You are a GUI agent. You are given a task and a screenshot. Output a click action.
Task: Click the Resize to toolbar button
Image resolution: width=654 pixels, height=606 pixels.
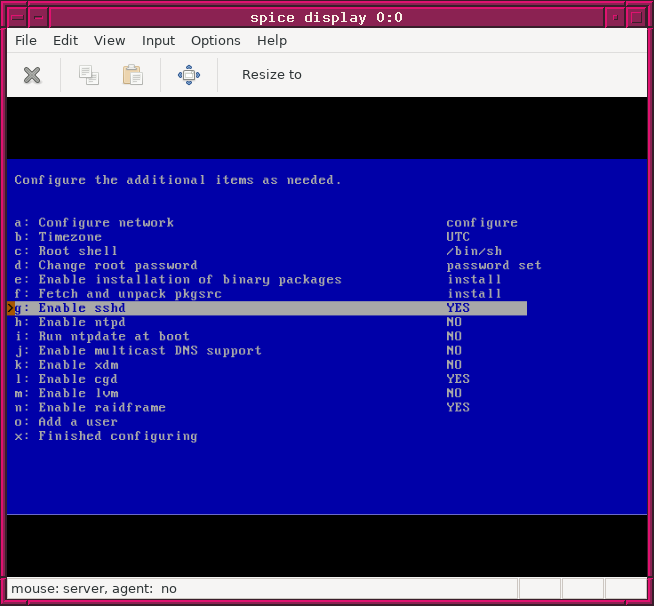click(271, 75)
